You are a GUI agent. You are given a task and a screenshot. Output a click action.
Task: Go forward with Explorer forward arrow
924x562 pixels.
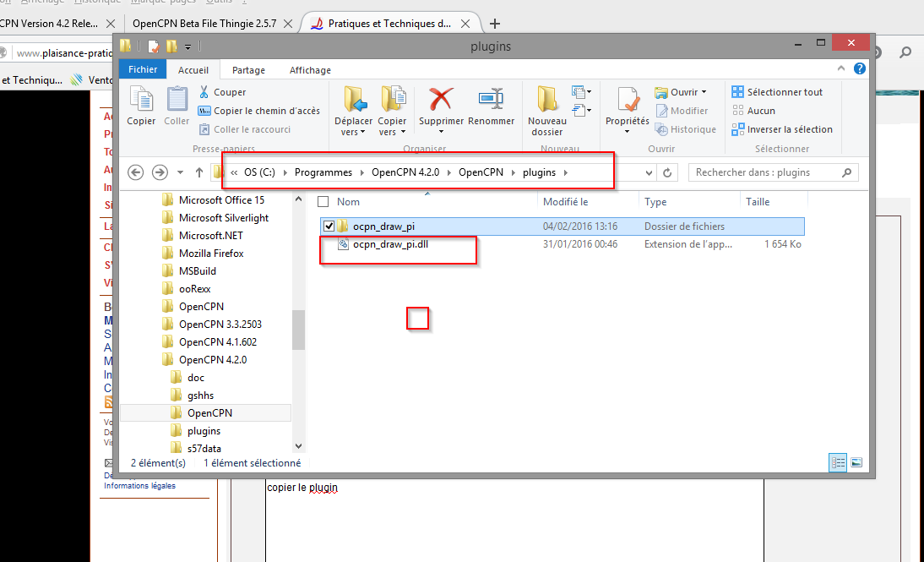(160, 172)
